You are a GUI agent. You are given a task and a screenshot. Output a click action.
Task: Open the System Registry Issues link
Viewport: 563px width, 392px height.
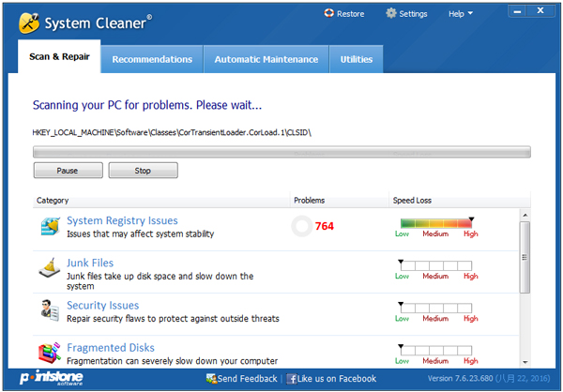tap(122, 220)
